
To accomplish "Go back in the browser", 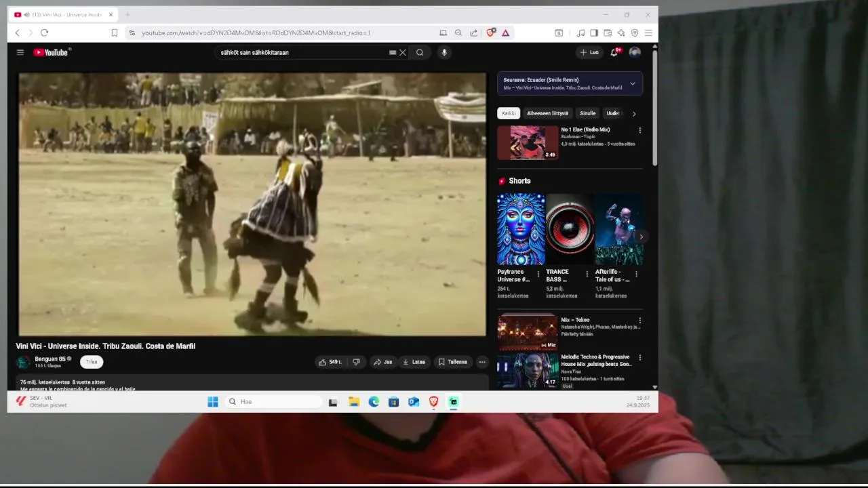I will coord(18,33).
